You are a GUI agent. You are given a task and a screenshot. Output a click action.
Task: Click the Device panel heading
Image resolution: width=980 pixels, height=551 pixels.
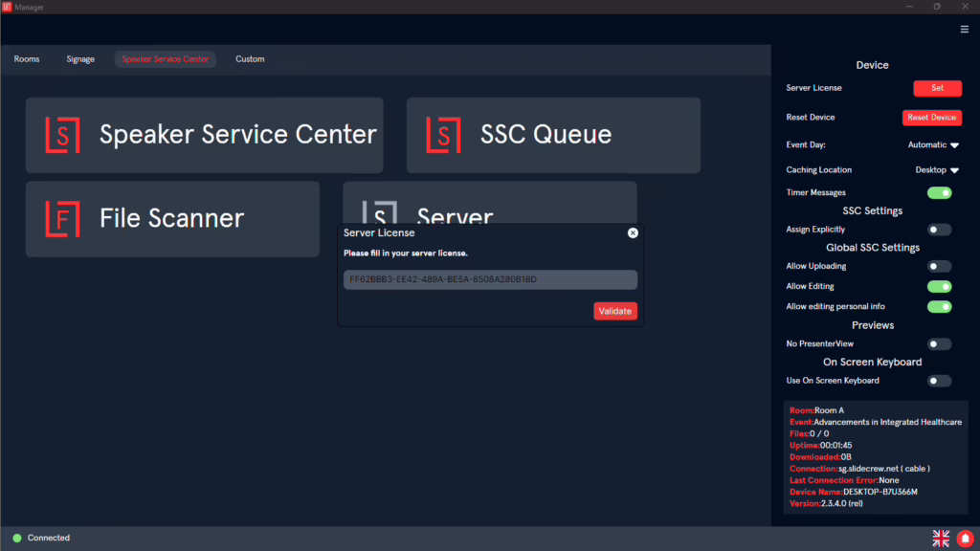[x=873, y=66]
